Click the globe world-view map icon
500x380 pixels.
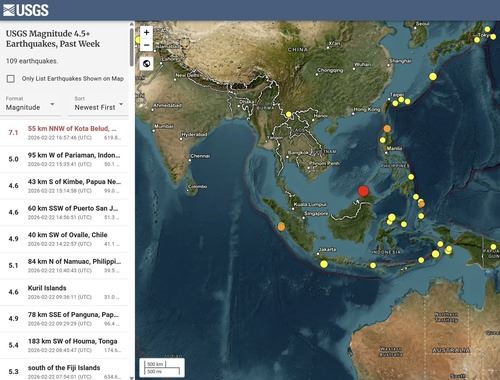coord(146,63)
